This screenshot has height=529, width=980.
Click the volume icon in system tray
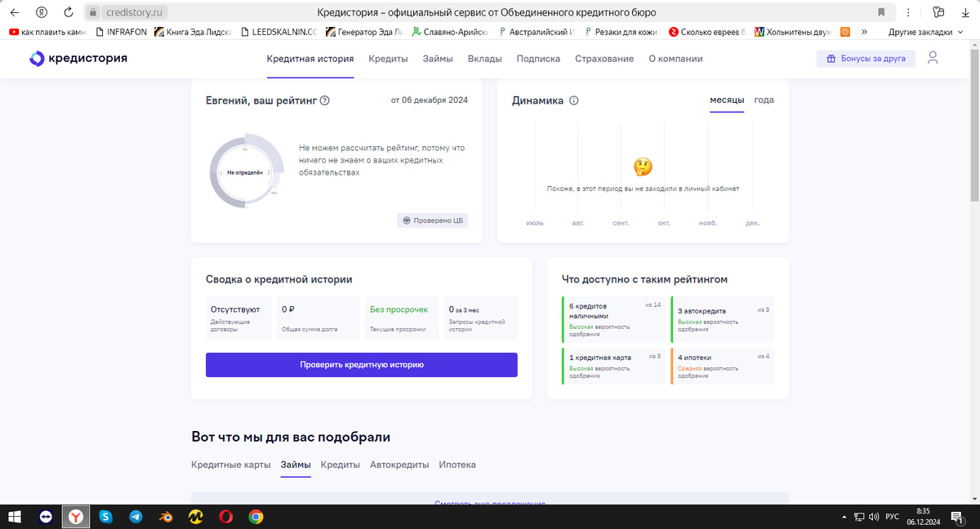pyautogui.click(x=874, y=517)
